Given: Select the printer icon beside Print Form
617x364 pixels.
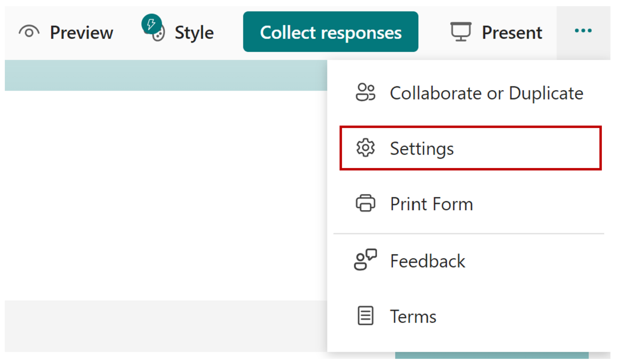Looking at the screenshot, I should coord(365,204).
